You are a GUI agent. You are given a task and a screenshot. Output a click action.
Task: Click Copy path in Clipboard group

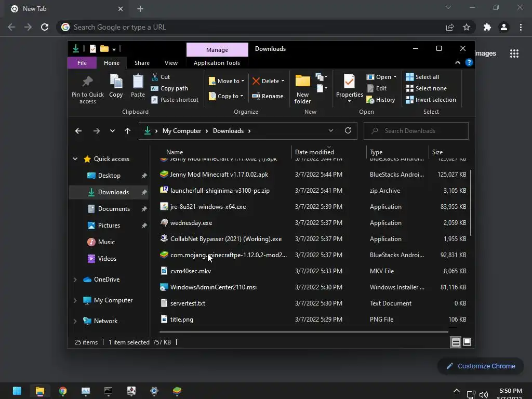click(x=169, y=88)
